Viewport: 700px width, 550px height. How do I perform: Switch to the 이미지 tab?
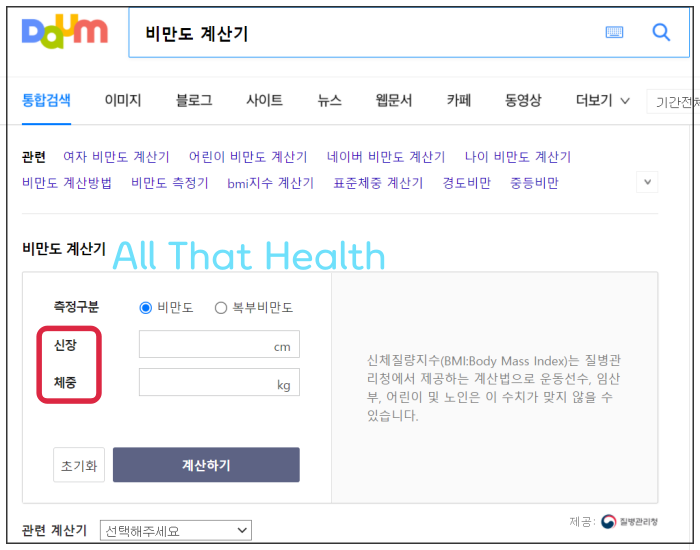(123, 100)
